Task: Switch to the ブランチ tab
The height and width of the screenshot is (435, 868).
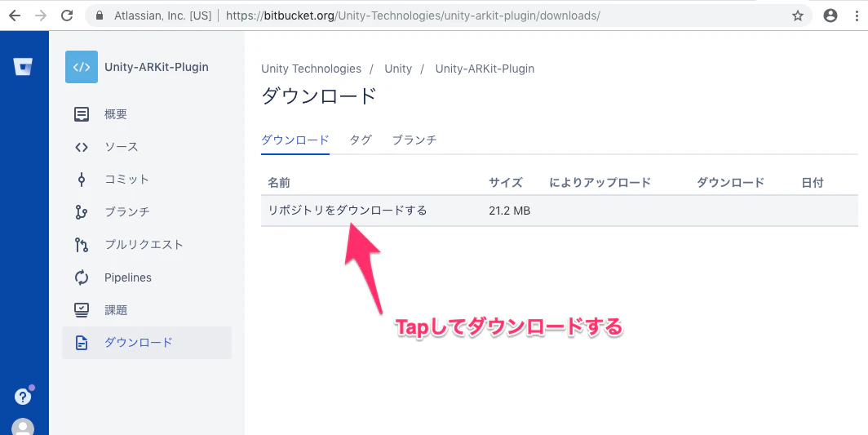Action: tap(414, 140)
